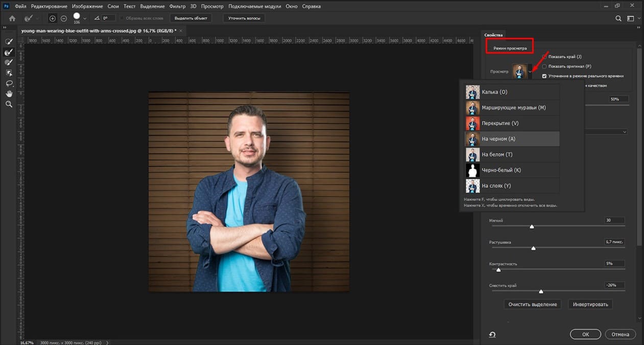Click the reset undo arrow icon at panel bottom
The height and width of the screenshot is (345, 644).
tap(492, 335)
